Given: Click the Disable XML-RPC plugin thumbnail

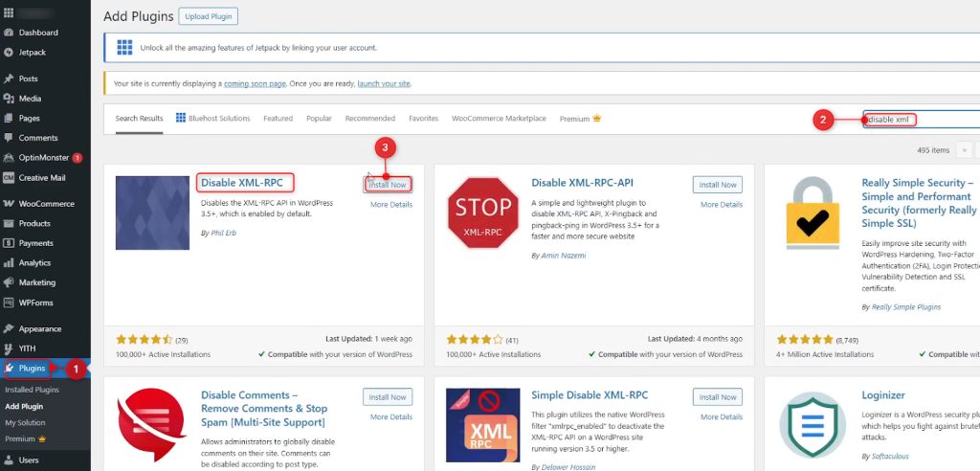Looking at the screenshot, I should (x=152, y=213).
